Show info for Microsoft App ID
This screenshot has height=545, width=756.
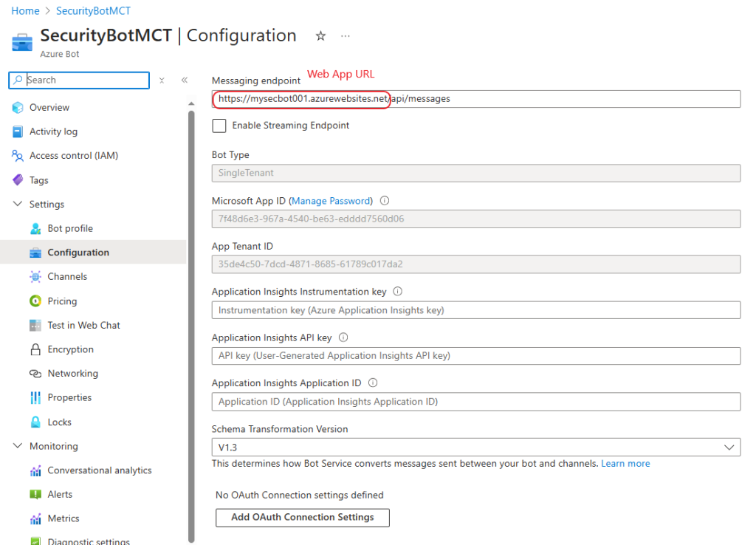pyautogui.click(x=384, y=201)
